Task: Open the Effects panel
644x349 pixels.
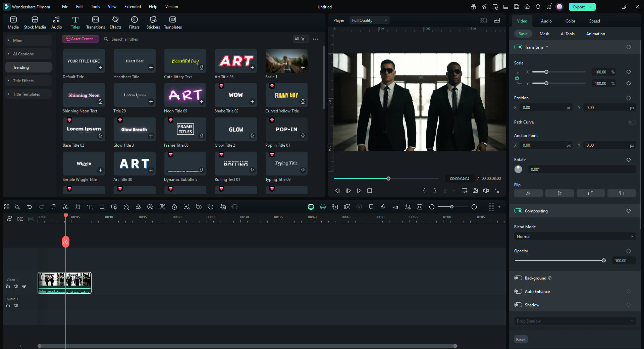Action: click(x=115, y=23)
